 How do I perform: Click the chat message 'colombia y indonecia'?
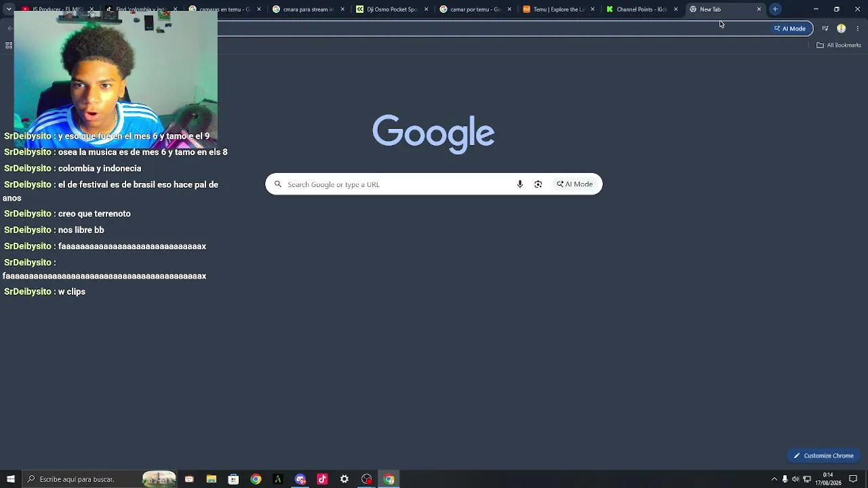100,168
